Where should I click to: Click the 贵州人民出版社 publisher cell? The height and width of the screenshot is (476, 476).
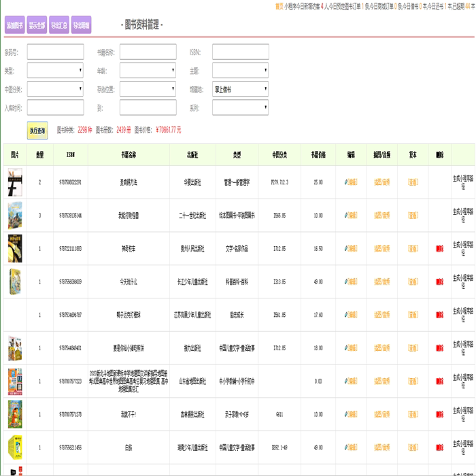(192, 248)
